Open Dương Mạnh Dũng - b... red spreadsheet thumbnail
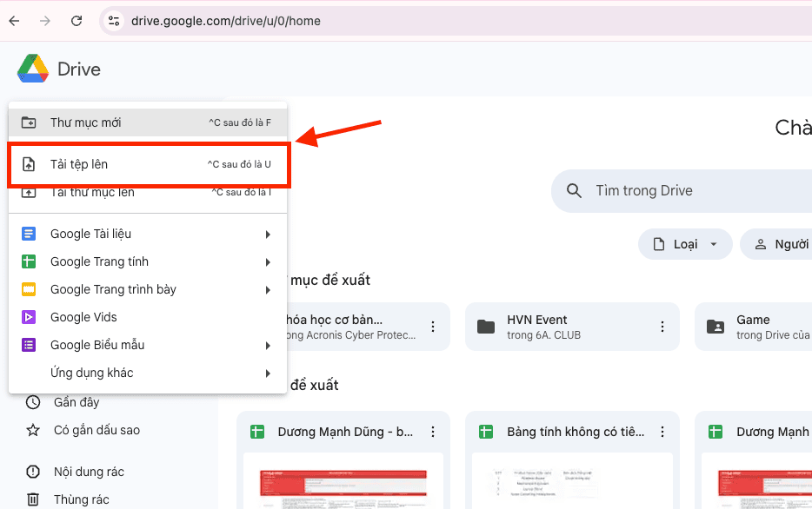This screenshot has height=509, width=812. (x=343, y=481)
